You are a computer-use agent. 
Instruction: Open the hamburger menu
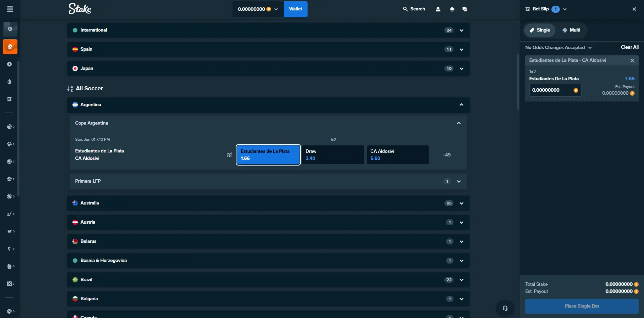pyautogui.click(x=10, y=9)
